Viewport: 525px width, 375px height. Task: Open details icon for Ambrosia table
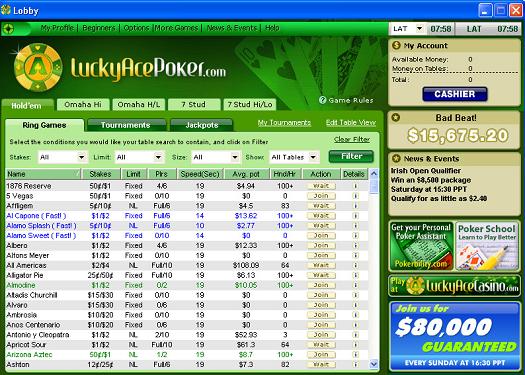(355, 315)
